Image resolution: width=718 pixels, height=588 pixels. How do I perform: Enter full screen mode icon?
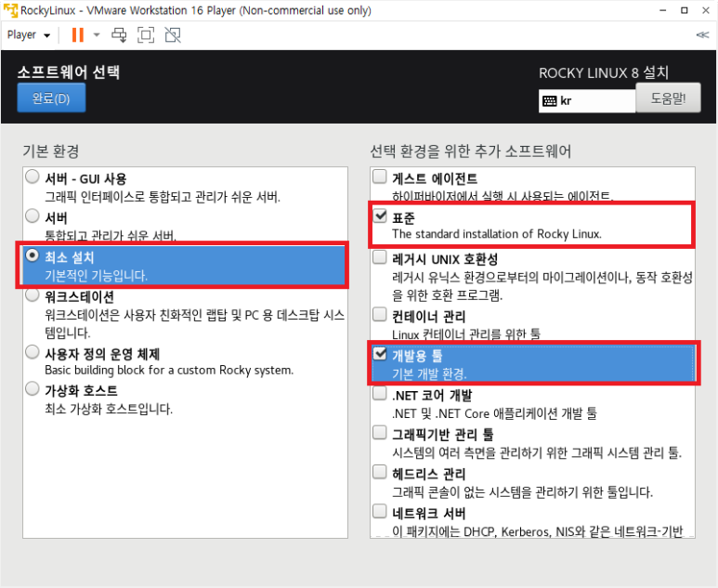(146, 34)
